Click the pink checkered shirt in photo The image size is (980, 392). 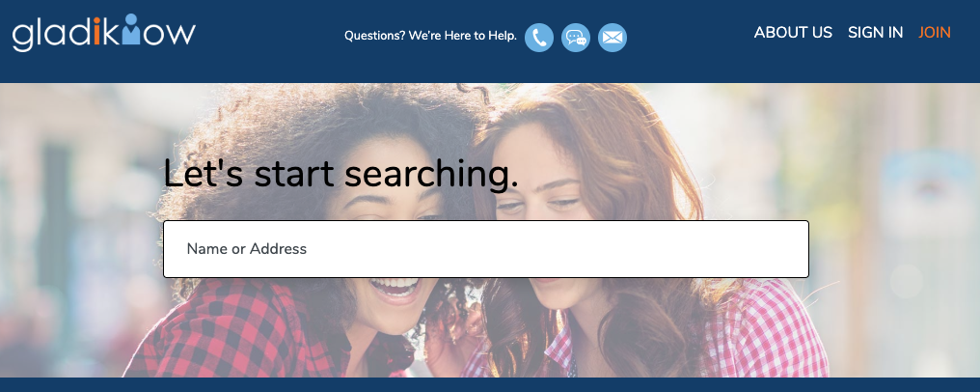[x=769, y=331]
